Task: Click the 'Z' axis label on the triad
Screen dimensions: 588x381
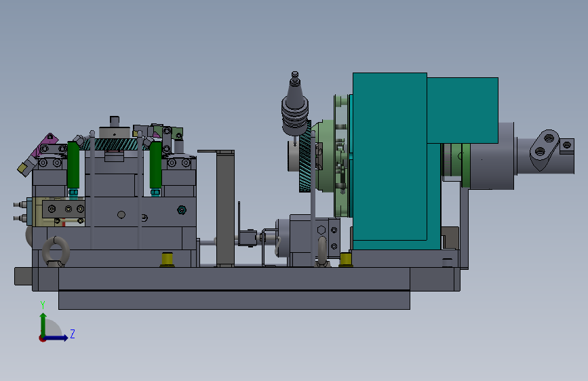Action: [x=73, y=334]
